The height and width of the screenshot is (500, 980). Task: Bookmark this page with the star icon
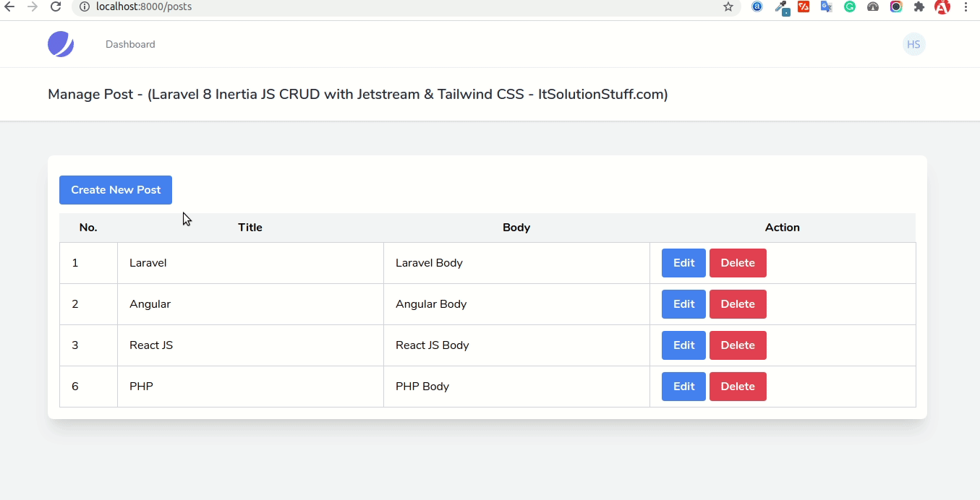pyautogui.click(x=728, y=7)
